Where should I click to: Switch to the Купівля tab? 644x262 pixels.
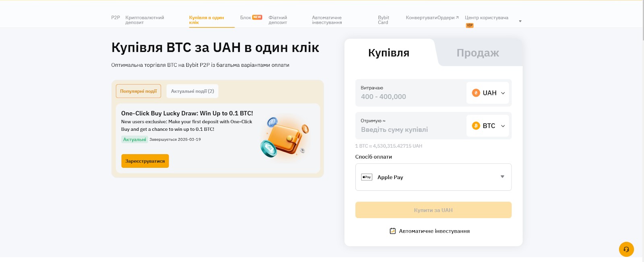point(389,53)
